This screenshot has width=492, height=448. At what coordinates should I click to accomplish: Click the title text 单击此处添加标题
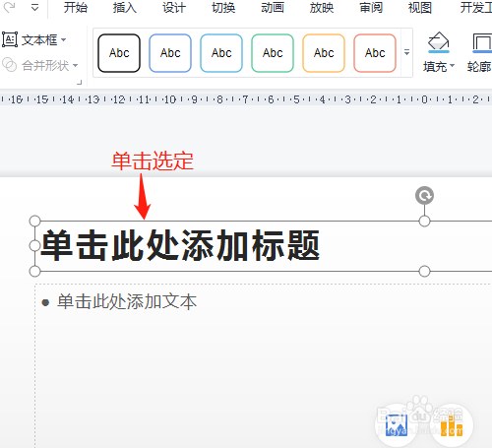coord(180,245)
